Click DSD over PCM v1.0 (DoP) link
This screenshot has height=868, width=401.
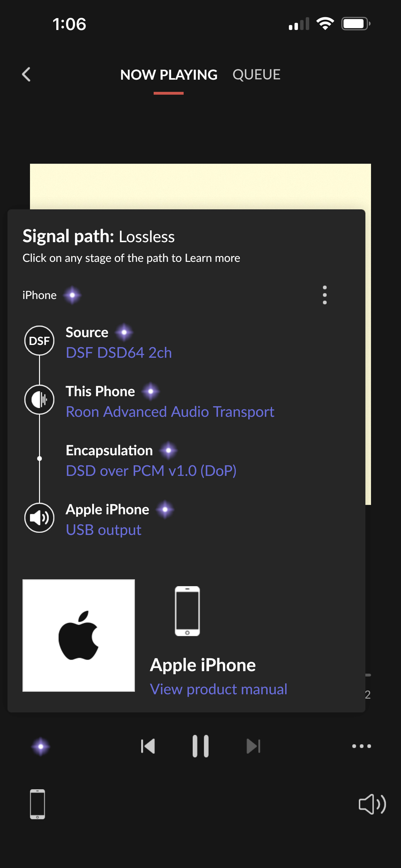[151, 471]
